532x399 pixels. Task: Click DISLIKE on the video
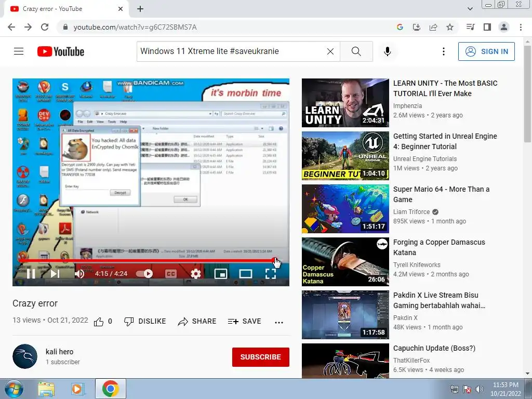[x=145, y=321]
